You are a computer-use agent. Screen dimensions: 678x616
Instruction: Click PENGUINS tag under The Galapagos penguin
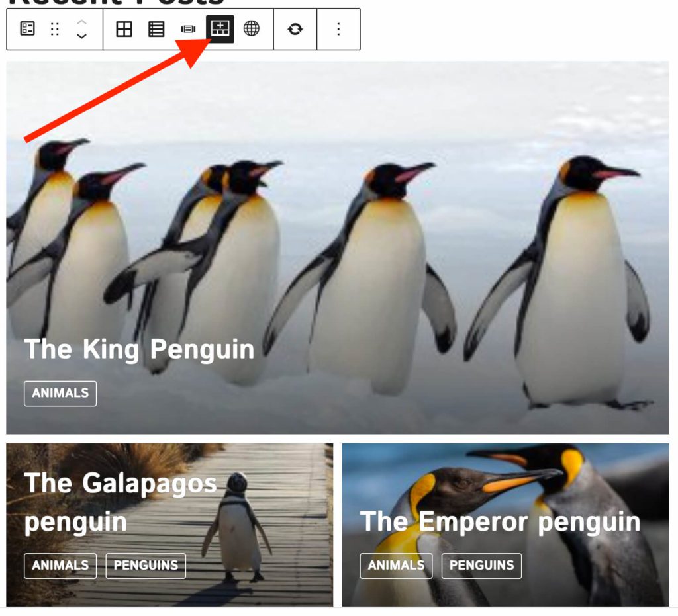(x=146, y=566)
